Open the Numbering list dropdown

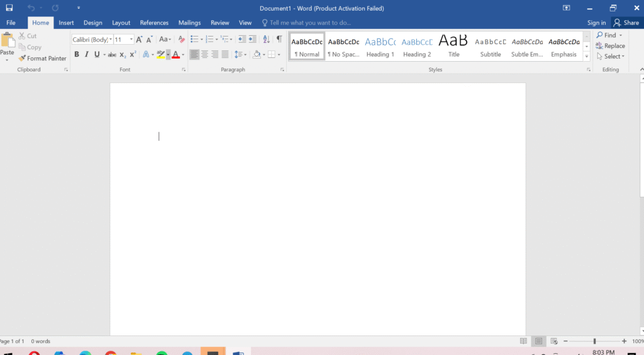click(217, 40)
